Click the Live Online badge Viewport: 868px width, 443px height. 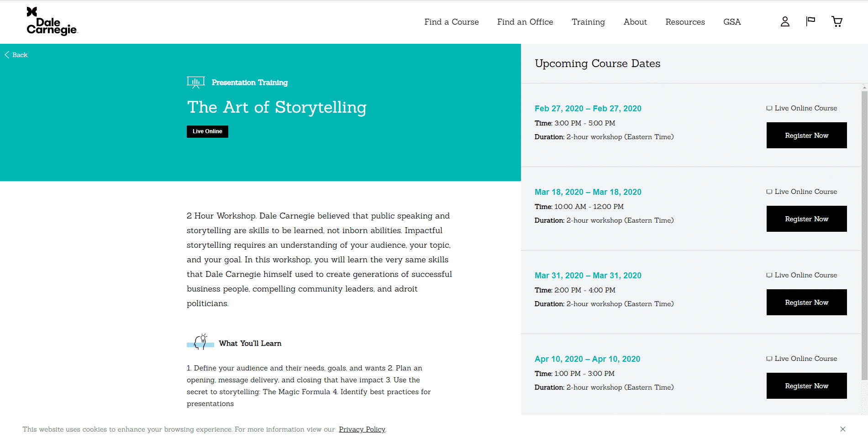tap(207, 131)
